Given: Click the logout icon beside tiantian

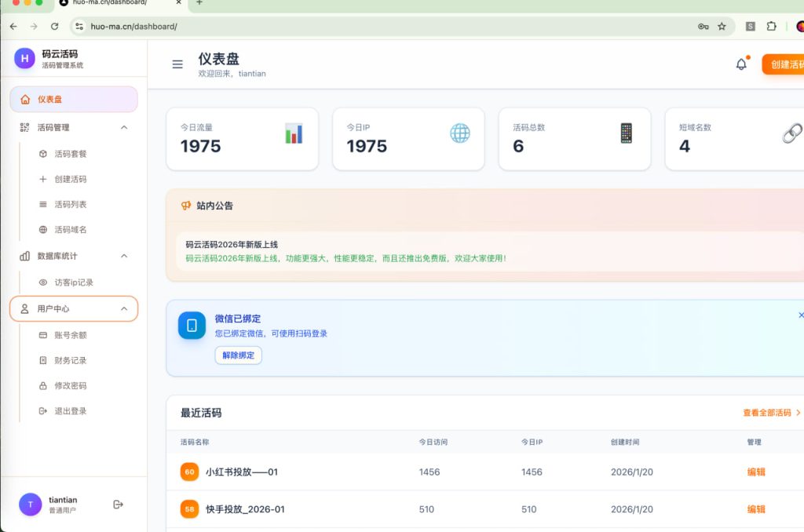Looking at the screenshot, I should coord(119,505).
